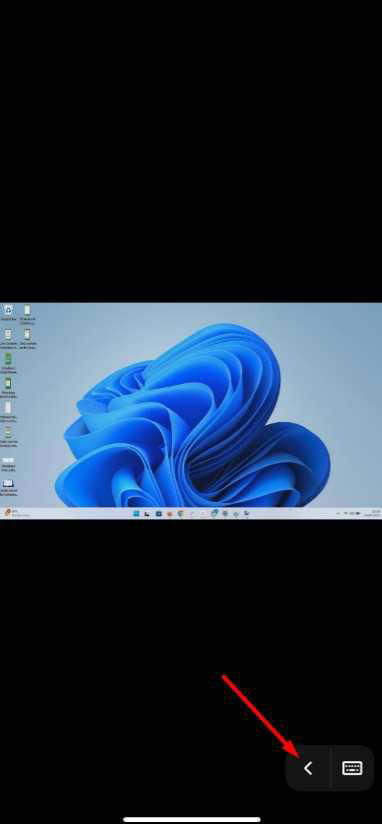Open the on-screen keyboard

click(x=352, y=768)
